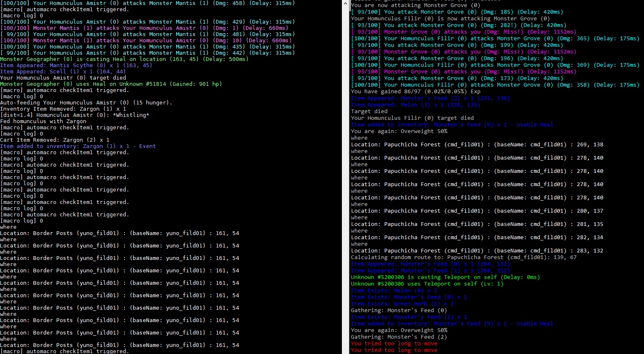This screenshot has width=644, height=354.
Task: Select a 'Location: Border Posts' entry
Action: [x=120, y=233]
